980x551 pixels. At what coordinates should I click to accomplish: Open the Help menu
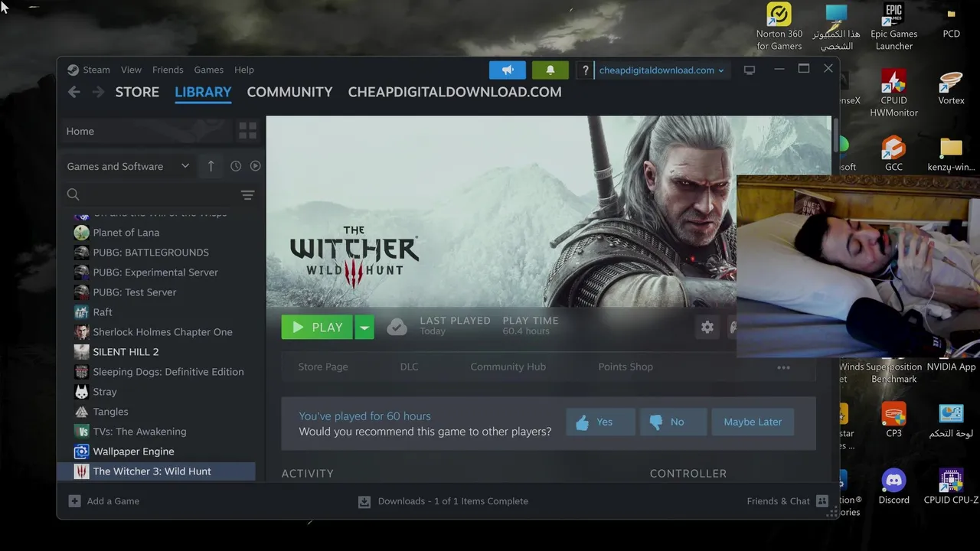click(x=243, y=70)
